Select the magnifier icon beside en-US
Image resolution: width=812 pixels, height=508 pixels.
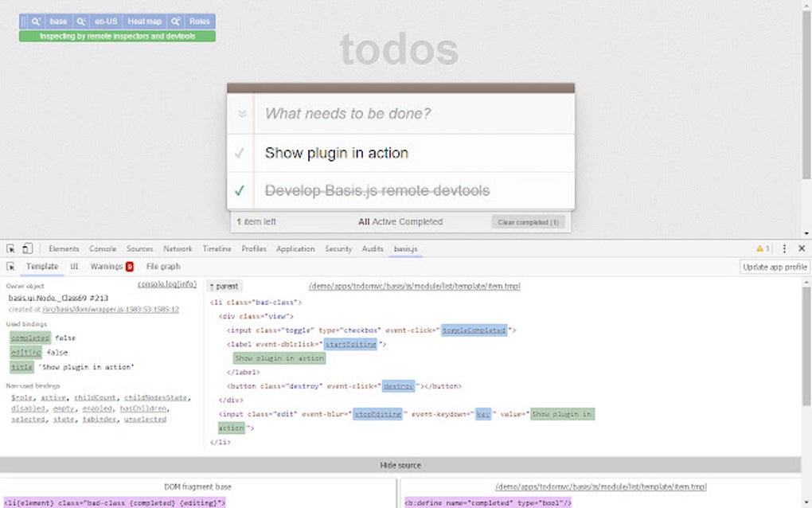coord(80,21)
